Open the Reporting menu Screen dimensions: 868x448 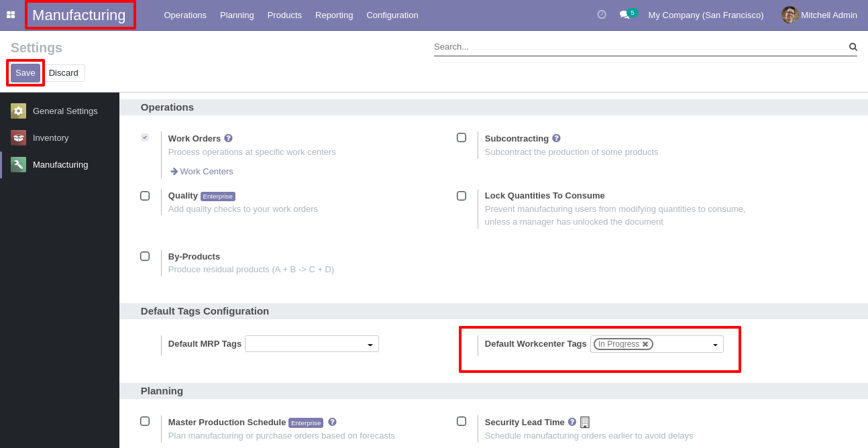(x=334, y=15)
